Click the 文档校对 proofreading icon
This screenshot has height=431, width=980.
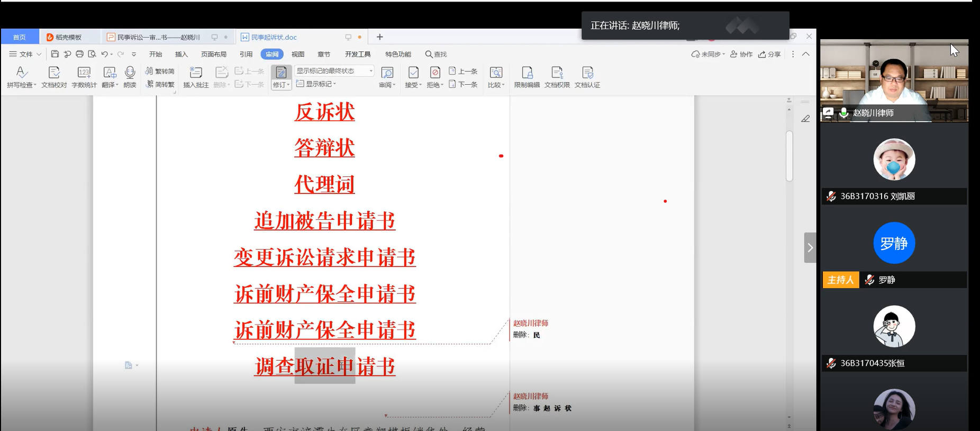pyautogui.click(x=54, y=77)
